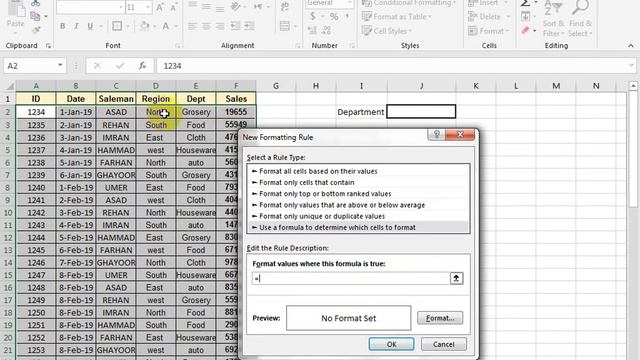Image resolution: width=640 pixels, height=360 pixels.
Task: Collapse the ribbon with the chevron
Action: tap(631, 46)
